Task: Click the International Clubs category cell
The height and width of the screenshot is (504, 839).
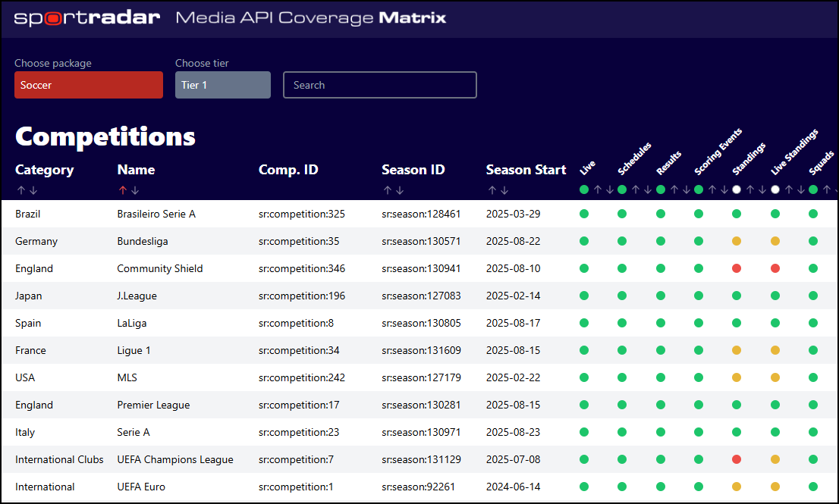Action: point(59,459)
